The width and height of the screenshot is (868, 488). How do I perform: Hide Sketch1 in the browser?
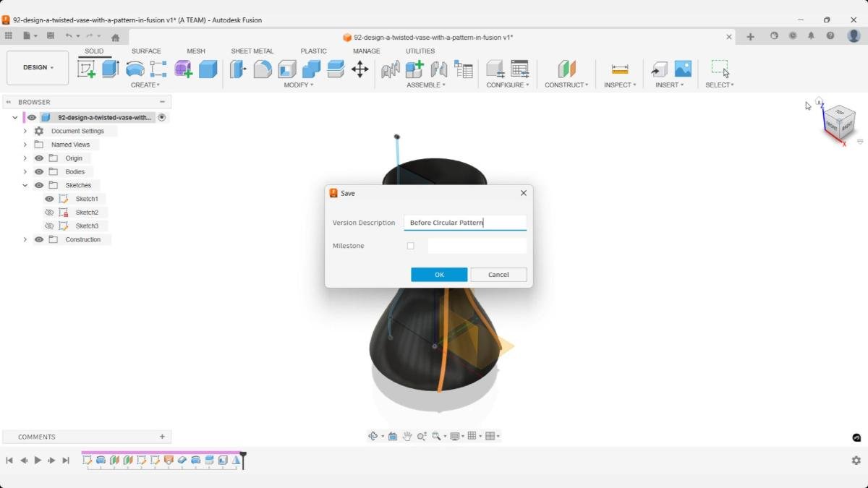click(x=49, y=198)
